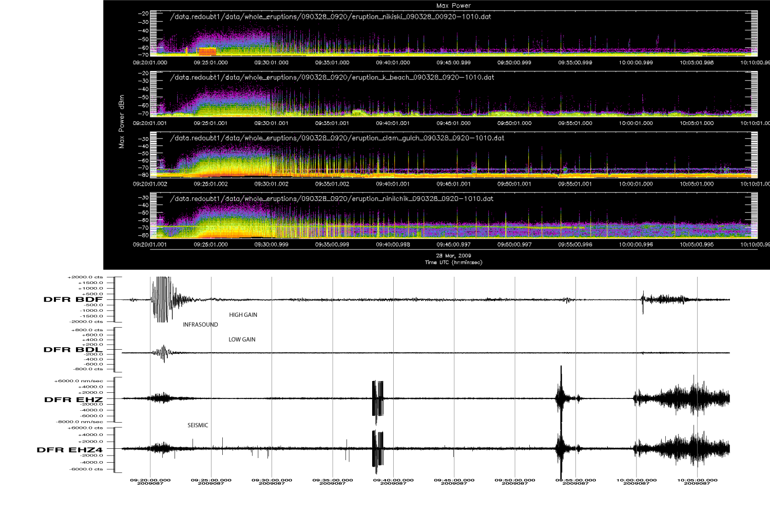This screenshot has height=532, width=770.
Task: Click the "09:30:01.002" tick in the clam_gulch panel
Action: [272, 184]
